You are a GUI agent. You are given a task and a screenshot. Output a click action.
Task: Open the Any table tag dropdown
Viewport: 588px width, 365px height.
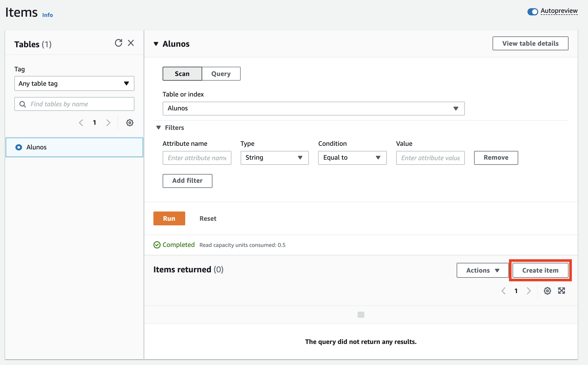74,83
